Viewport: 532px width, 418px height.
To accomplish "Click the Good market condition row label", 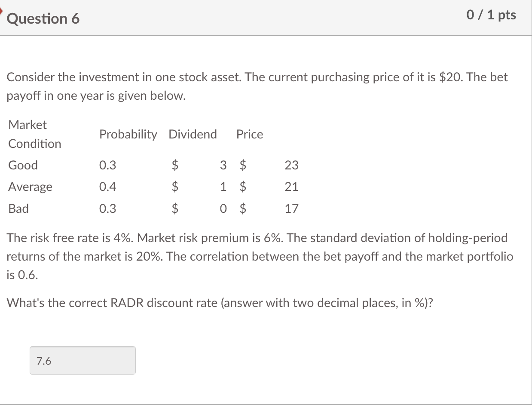I will (23, 165).
